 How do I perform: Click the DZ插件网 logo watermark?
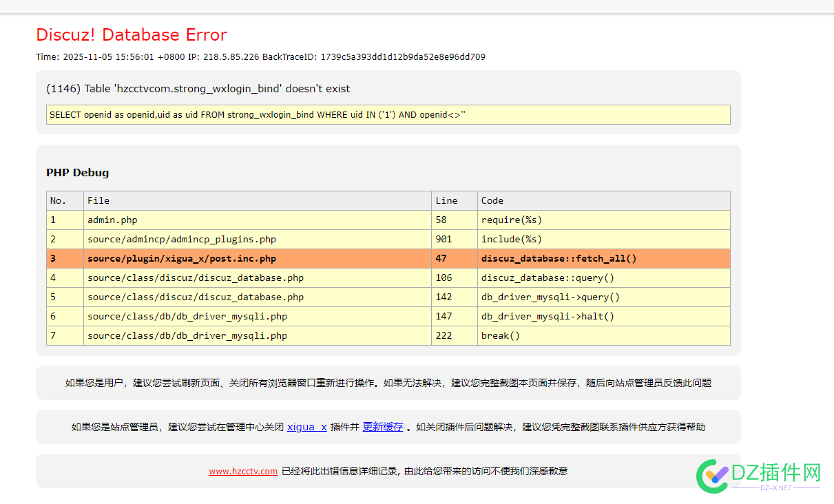[x=759, y=475]
